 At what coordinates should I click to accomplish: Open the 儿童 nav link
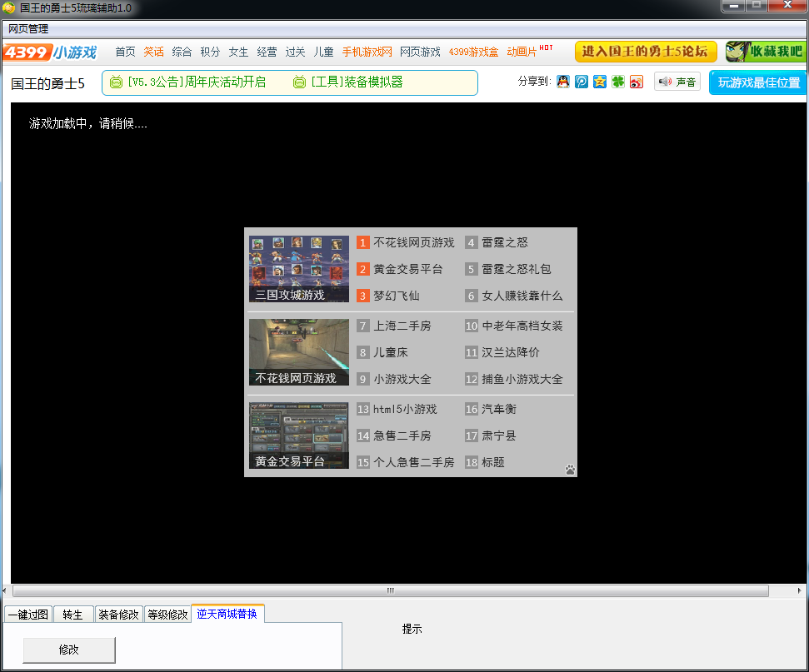coord(323,52)
